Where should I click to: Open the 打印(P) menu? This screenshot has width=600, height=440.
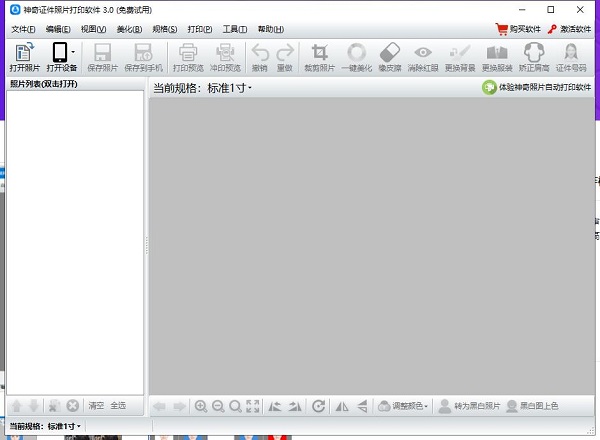click(x=200, y=29)
